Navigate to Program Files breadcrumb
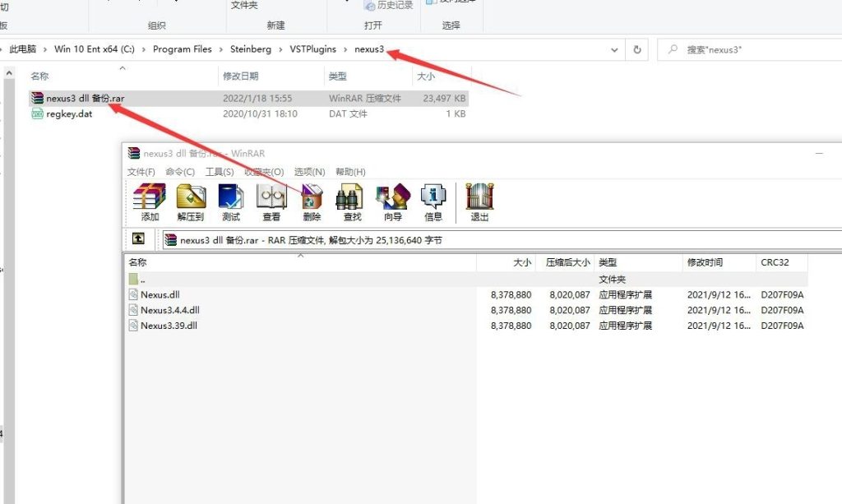 pos(182,49)
